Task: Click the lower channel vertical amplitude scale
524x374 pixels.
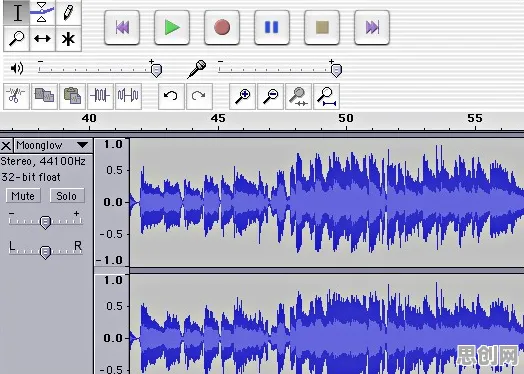Action: pos(112,324)
